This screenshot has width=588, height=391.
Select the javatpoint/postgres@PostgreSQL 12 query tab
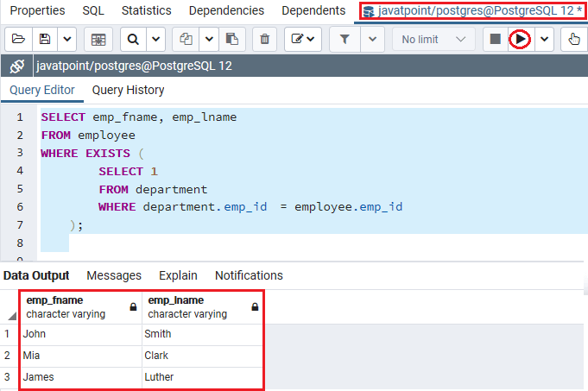[x=471, y=11]
